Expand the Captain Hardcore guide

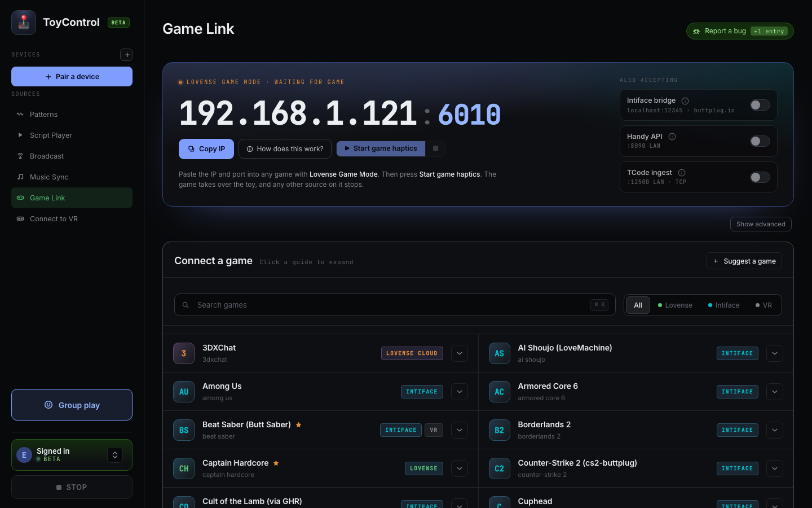[460, 468]
